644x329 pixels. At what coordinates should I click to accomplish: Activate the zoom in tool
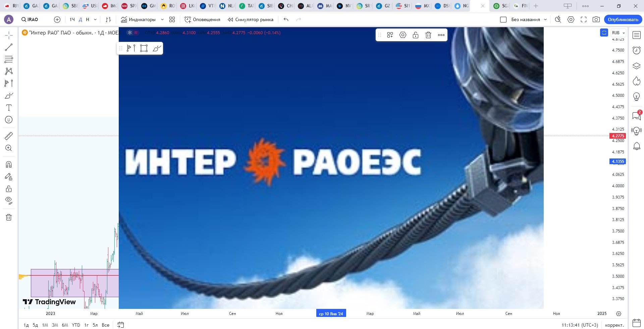(x=9, y=148)
